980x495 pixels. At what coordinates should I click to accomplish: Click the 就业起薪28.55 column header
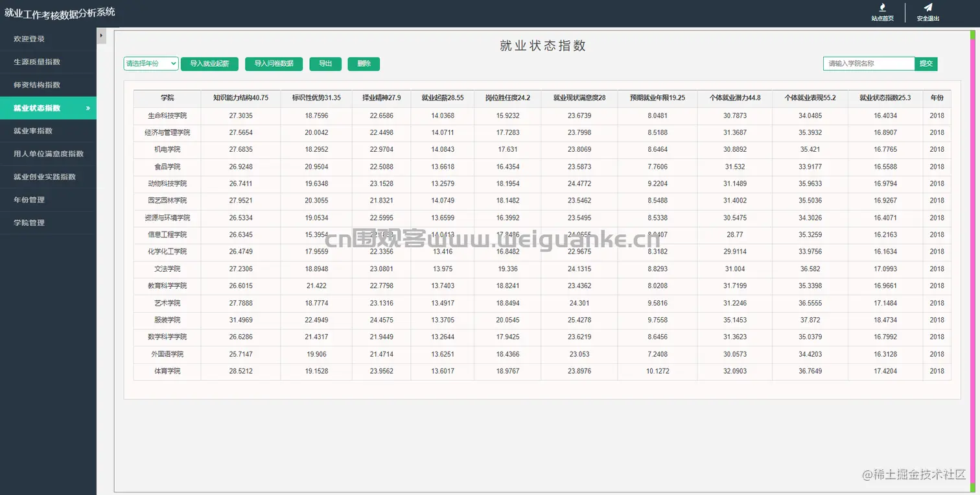click(443, 98)
